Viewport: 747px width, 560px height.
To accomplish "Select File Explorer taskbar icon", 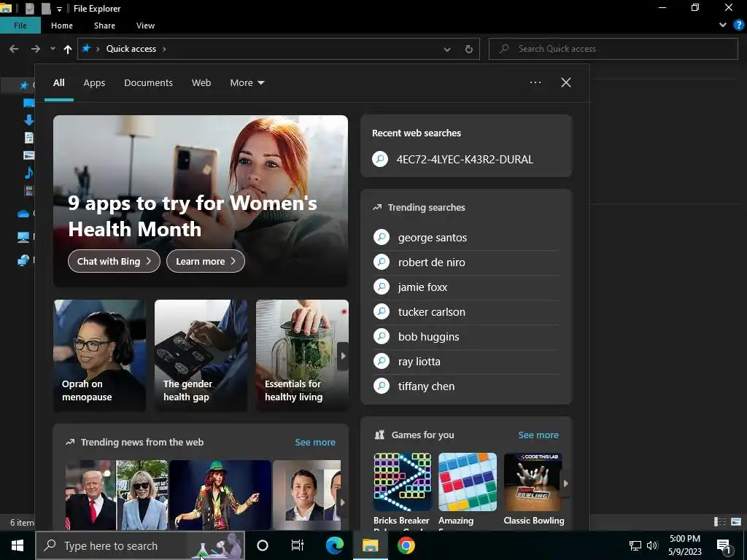I will pyautogui.click(x=370, y=545).
